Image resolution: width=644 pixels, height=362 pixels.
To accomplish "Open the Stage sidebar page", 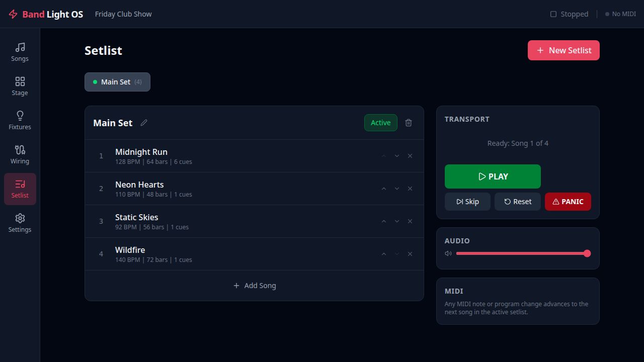I will pyautogui.click(x=20, y=86).
